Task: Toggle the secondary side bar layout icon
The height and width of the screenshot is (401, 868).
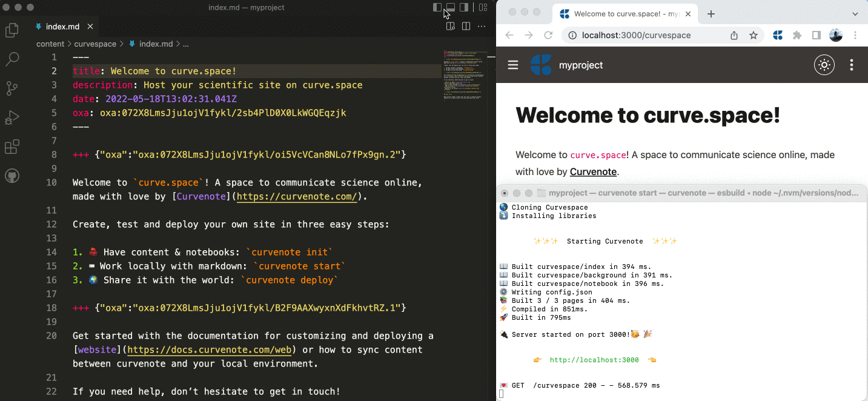Action: tap(464, 7)
